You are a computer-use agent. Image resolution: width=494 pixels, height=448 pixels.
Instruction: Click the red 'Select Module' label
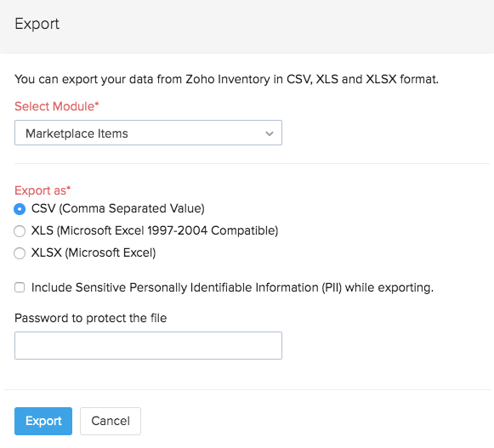coord(54,106)
